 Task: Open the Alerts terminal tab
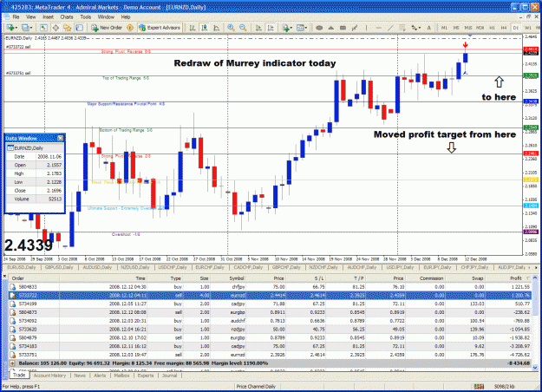coord(100,376)
